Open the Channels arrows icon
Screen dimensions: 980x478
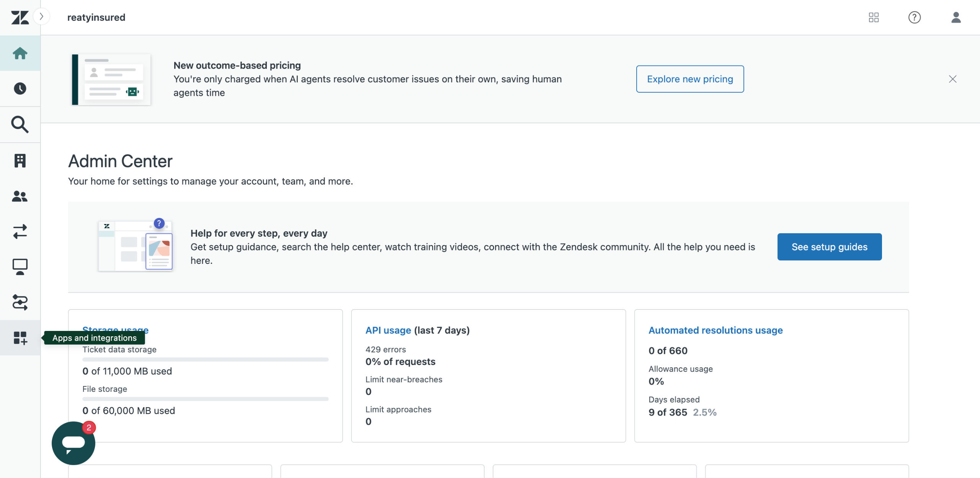[x=20, y=232]
